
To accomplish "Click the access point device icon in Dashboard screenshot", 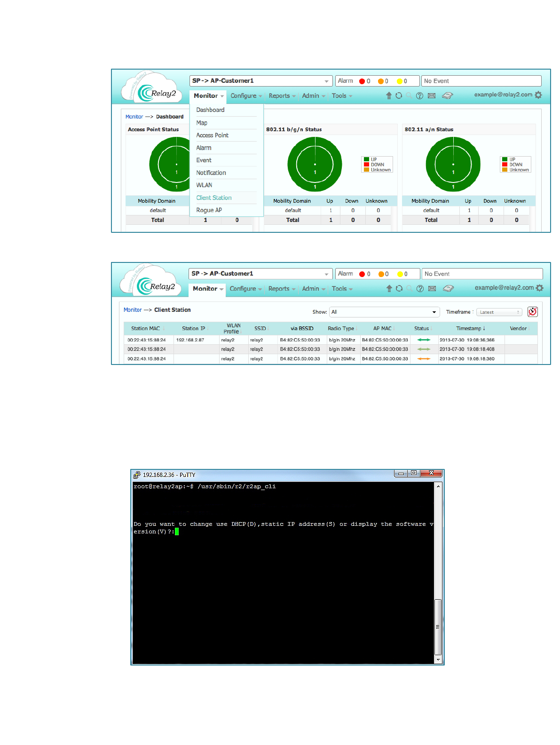I will (x=448, y=95).
